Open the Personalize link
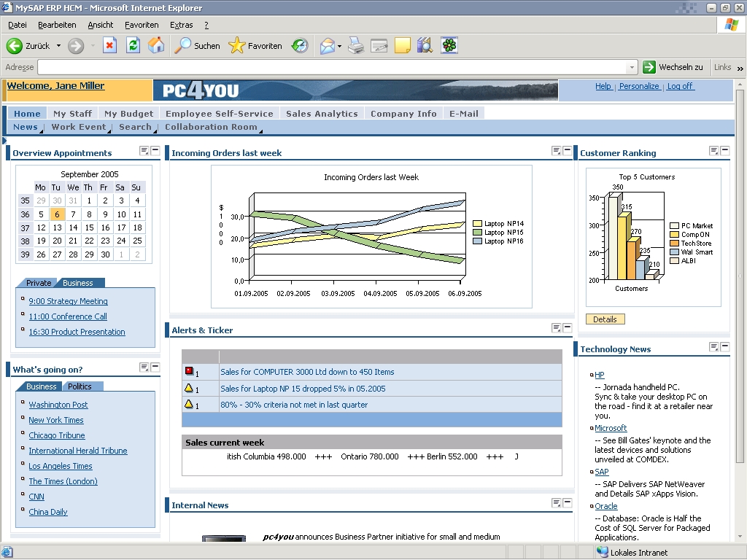Screen dimensions: 747x560 pyautogui.click(x=639, y=86)
